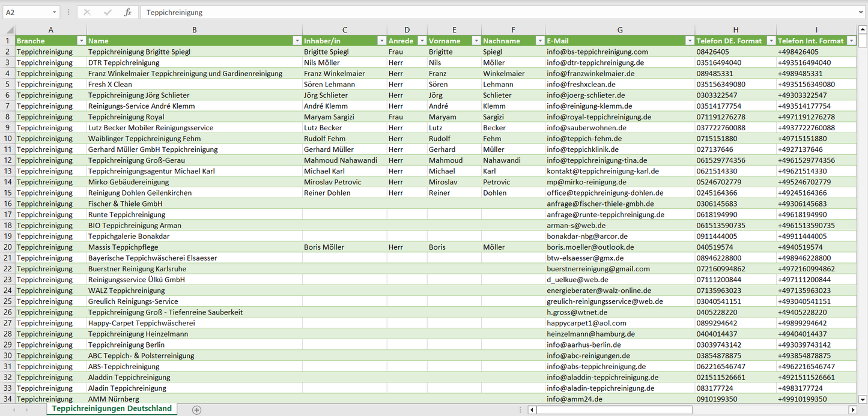Image resolution: width=868 pixels, height=416 pixels.
Task: Click the Select All corner triangle
Action: (x=10, y=30)
